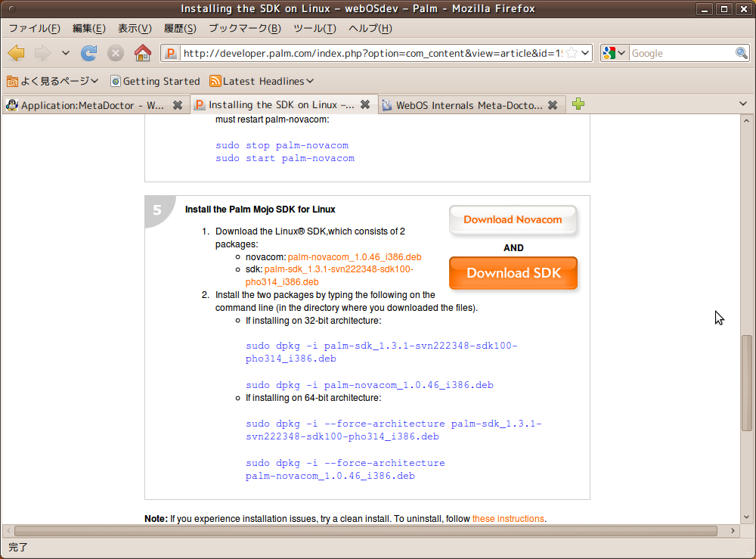Open the Latest Headlines feed bookmark
756x559 pixels.
[262, 81]
